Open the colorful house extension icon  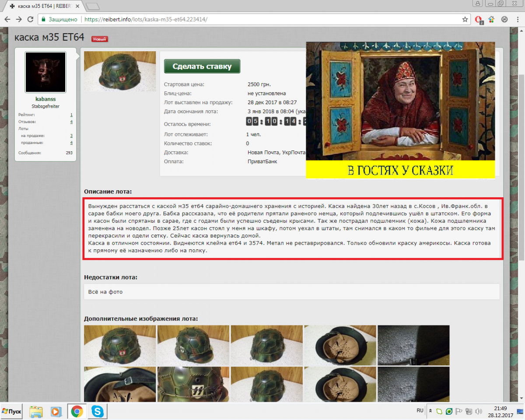491,19
